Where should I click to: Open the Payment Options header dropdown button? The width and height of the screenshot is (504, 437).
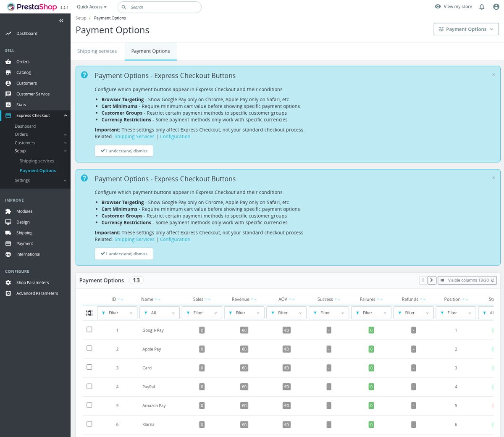pos(466,29)
